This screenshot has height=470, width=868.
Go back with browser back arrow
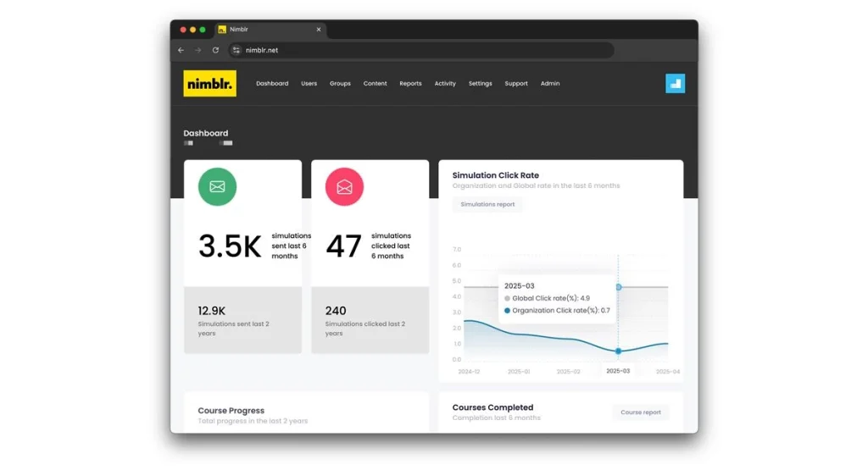pos(181,50)
